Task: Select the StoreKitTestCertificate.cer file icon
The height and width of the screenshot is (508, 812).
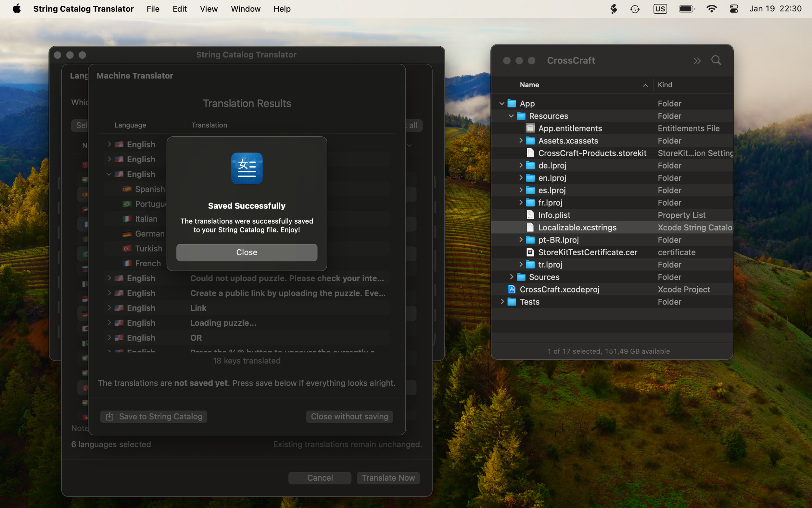Action: (x=530, y=252)
